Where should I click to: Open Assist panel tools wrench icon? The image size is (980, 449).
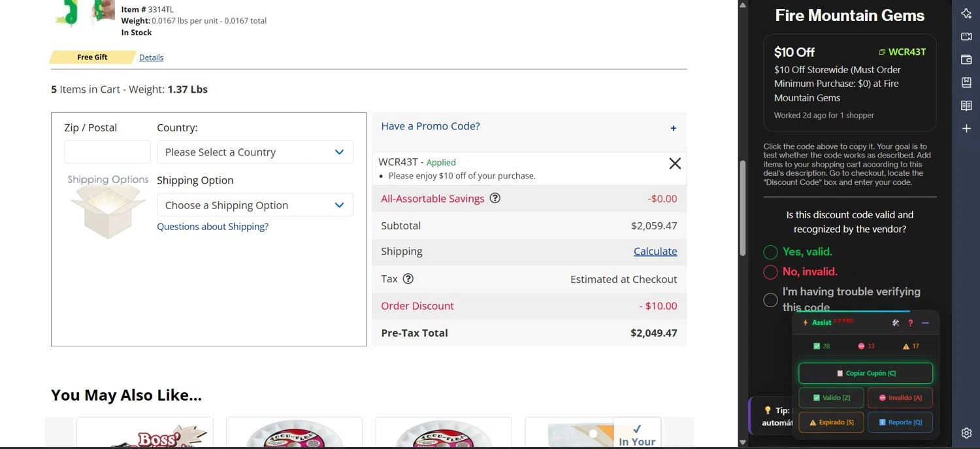(896, 323)
